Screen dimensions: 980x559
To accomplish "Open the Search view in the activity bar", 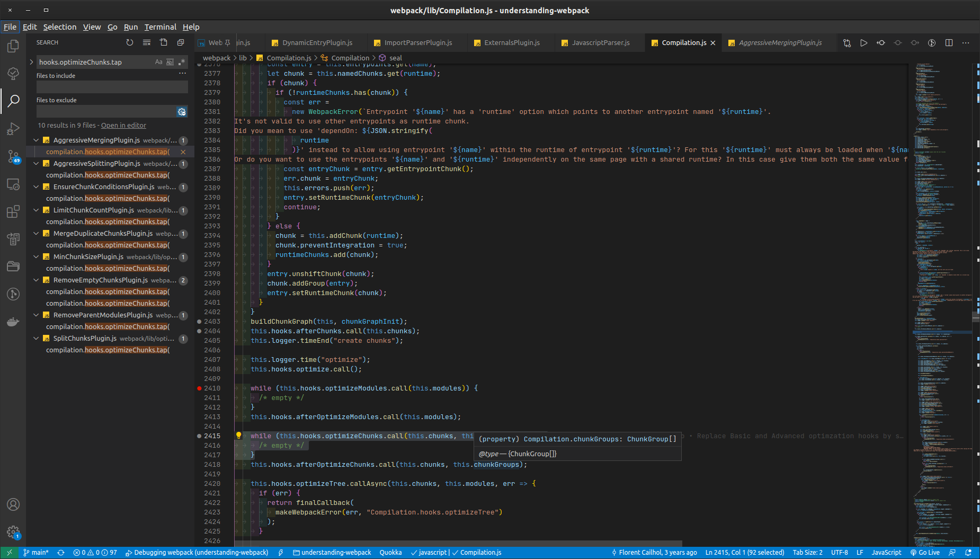I will 13,100.
